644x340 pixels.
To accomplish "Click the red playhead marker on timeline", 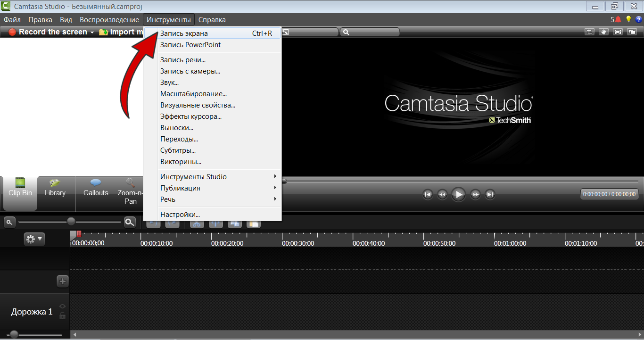I will pyautogui.click(x=79, y=233).
